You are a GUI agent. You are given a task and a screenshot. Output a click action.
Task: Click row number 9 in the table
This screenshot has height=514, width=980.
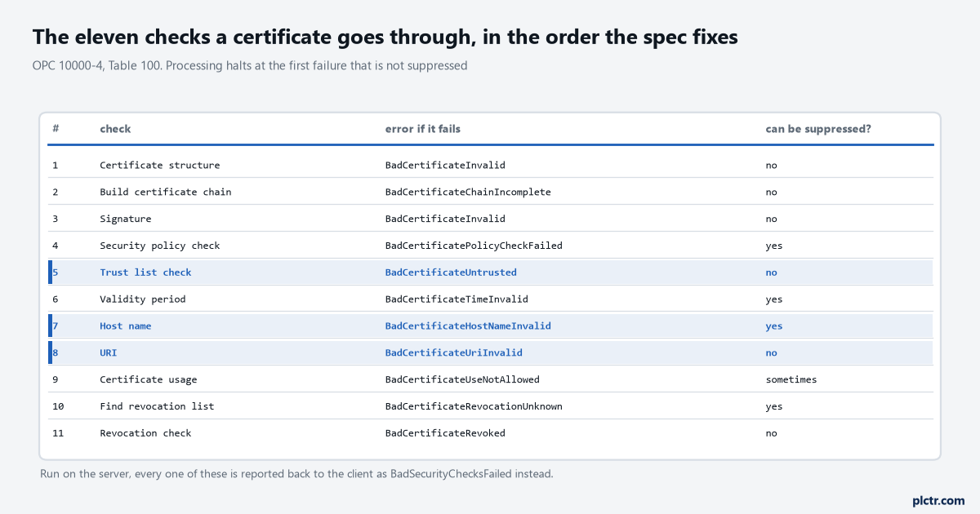pyautogui.click(x=56, y=380)
